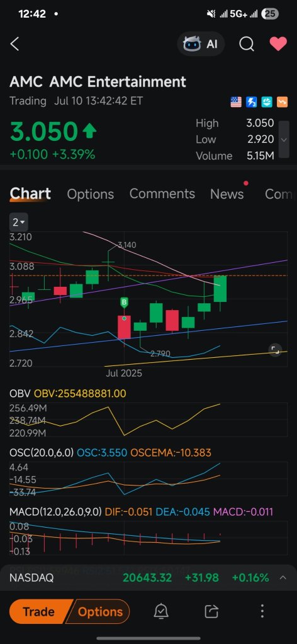
Task: Open the search magnifier
Action: tap(247, 44)
